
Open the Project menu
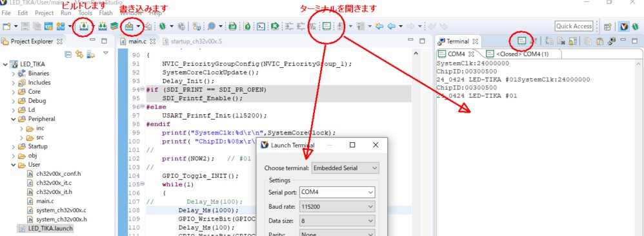pyautogui.click(x=44, y=13)
